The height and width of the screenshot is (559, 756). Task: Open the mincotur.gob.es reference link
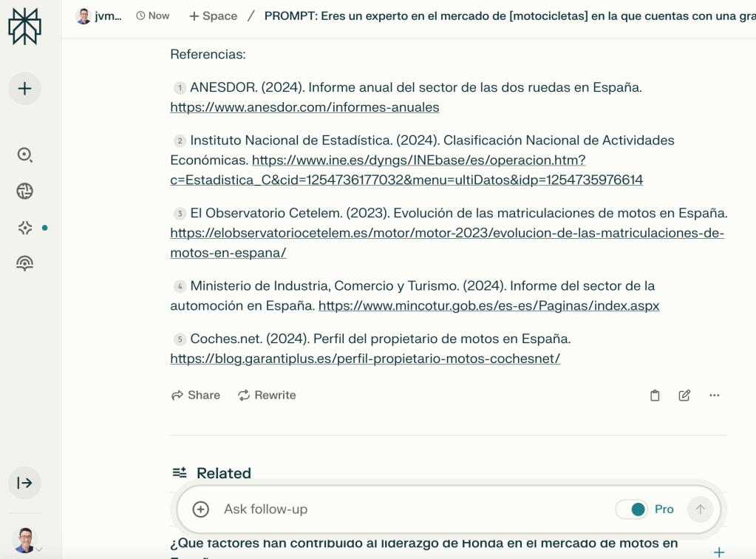click(x=488, y=305)
